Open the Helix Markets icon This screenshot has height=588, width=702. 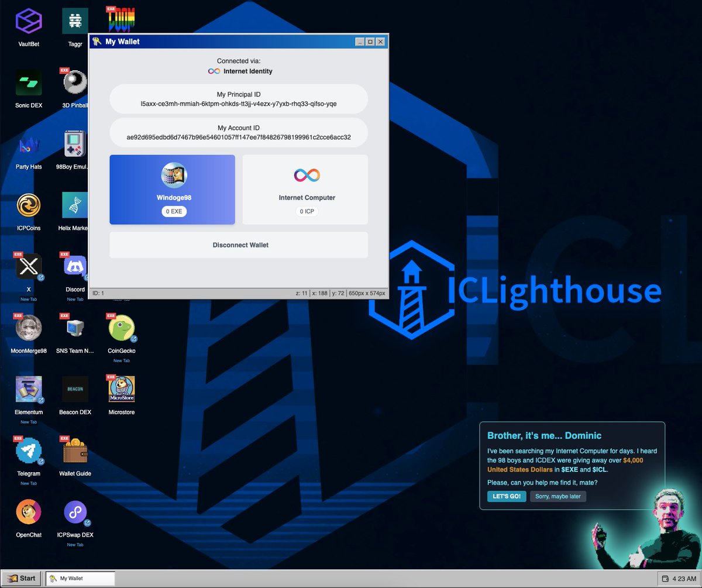[x=75, y=205]
